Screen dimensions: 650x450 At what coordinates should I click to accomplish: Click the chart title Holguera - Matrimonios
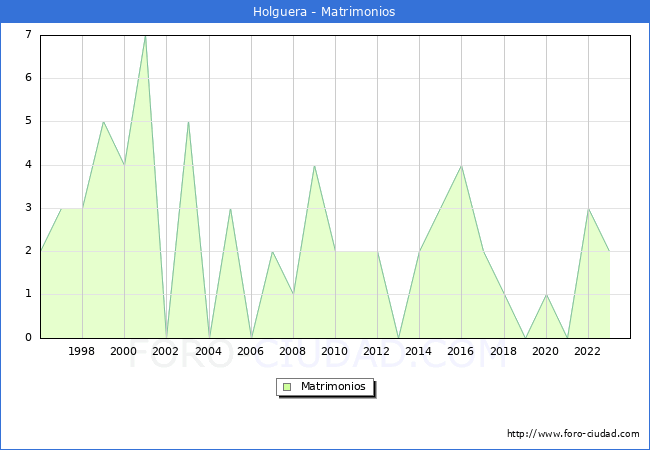pos(325,12)
